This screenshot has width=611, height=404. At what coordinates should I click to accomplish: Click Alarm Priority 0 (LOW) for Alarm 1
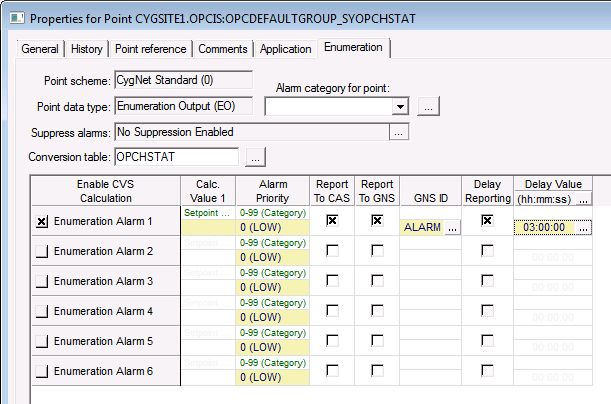tap(272, 228)
